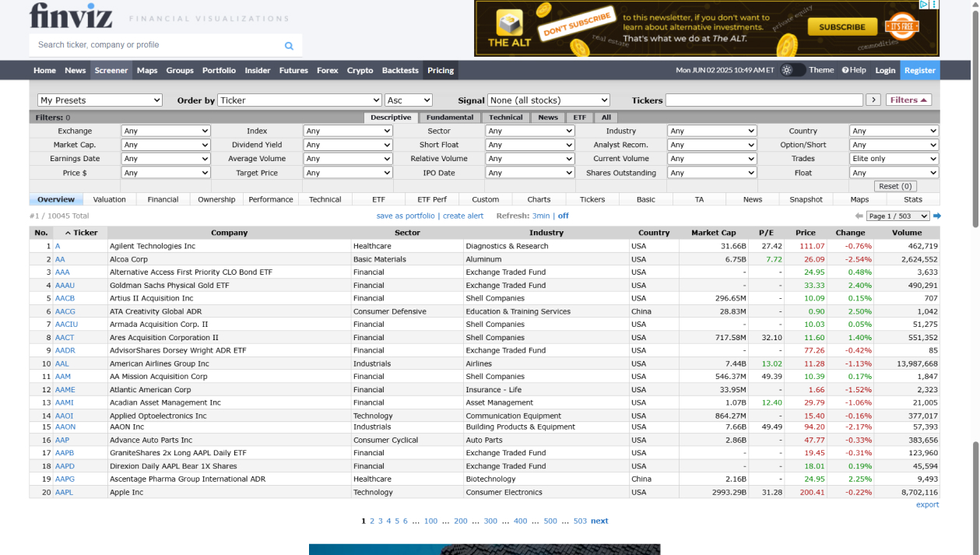Click the Goldman Sachs Physical Gold ETF row
Image resolution: width=980 pixels, height=555 pixels.
point(484,285)
